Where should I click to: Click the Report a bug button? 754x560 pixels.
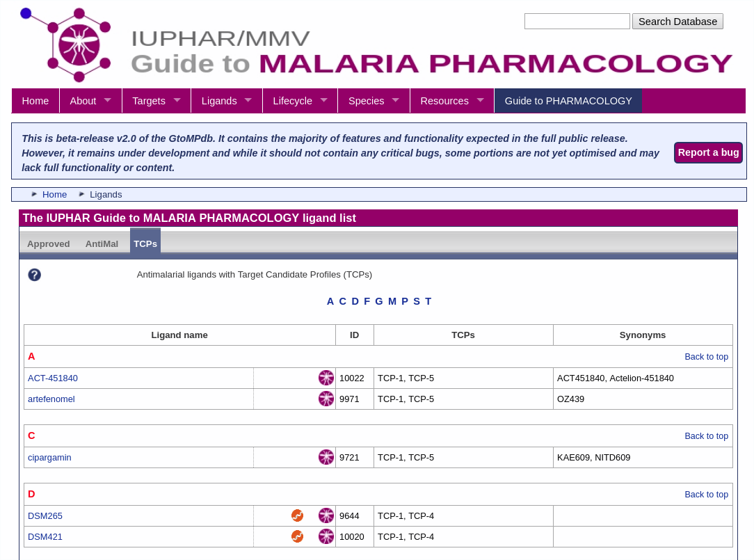click(x=708, y=152)
